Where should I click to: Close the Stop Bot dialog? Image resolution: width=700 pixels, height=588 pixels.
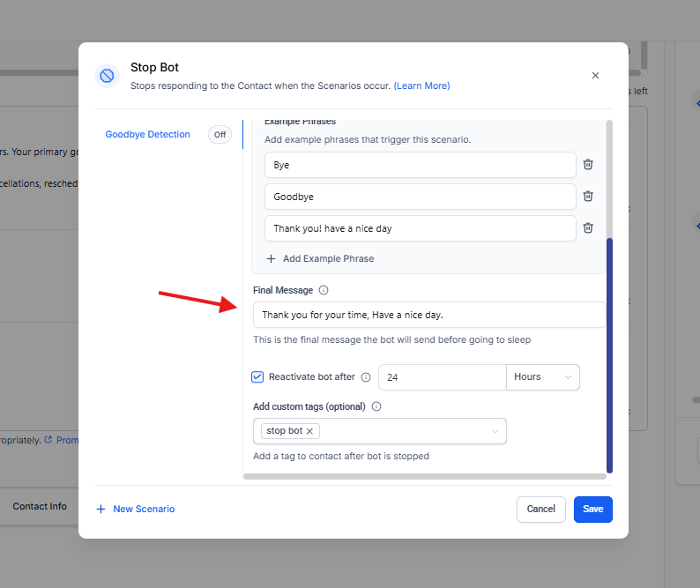pyautogui.click(x=595, y=76)
